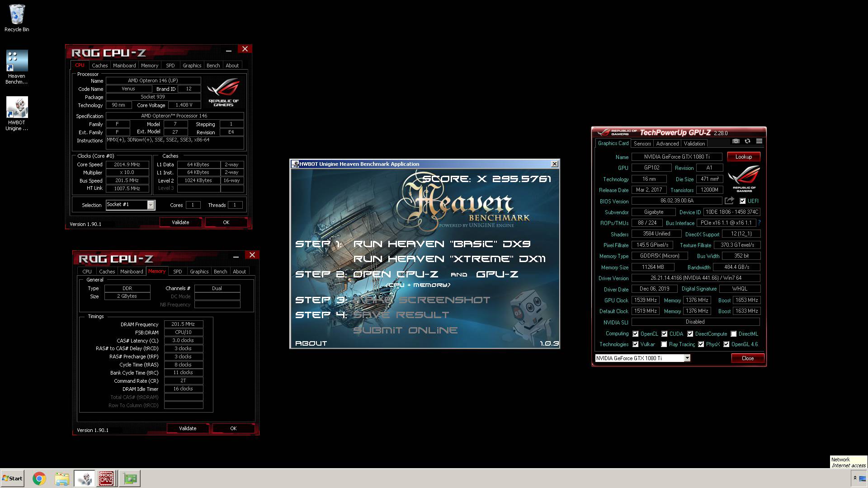The image size is (868, 488).
Task: Toggle the Ray Tracing checkbox
Action: click(x=664, y=344)
